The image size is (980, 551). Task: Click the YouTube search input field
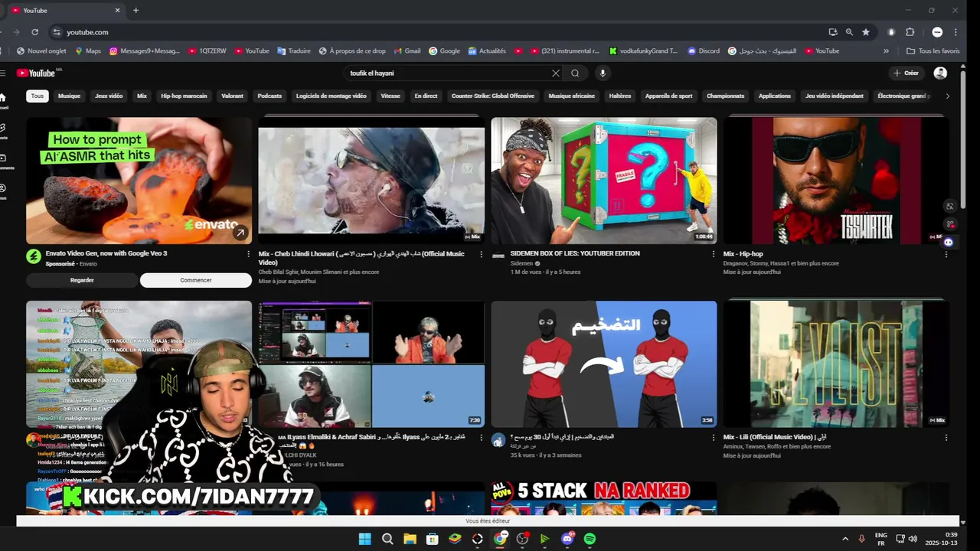tap(448, 73)
